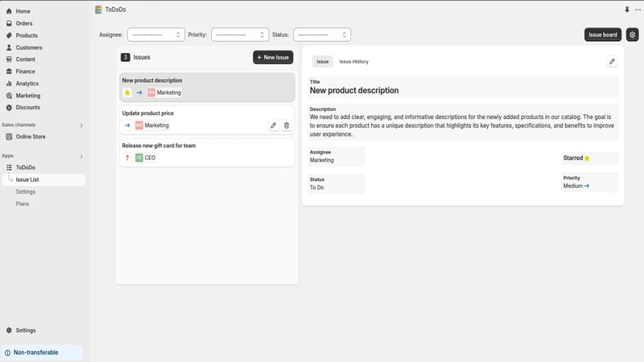Image resolution: width=644 pixels, height=362 pixels.
Task: Switch to the Issue History tab
Action: point(353,62)
